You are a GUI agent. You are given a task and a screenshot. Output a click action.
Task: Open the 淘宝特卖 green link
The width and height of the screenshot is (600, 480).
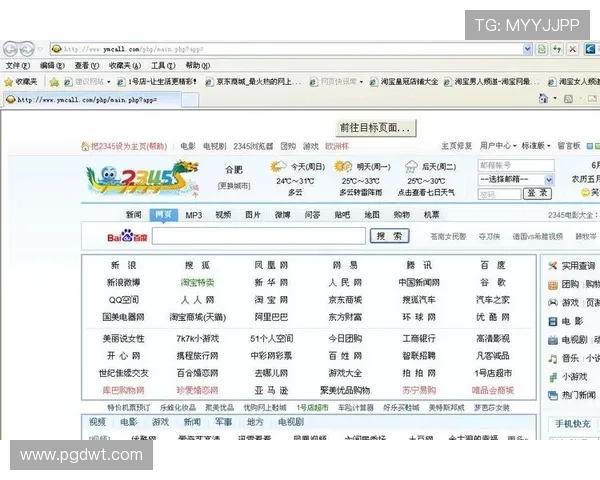point(197,282)
